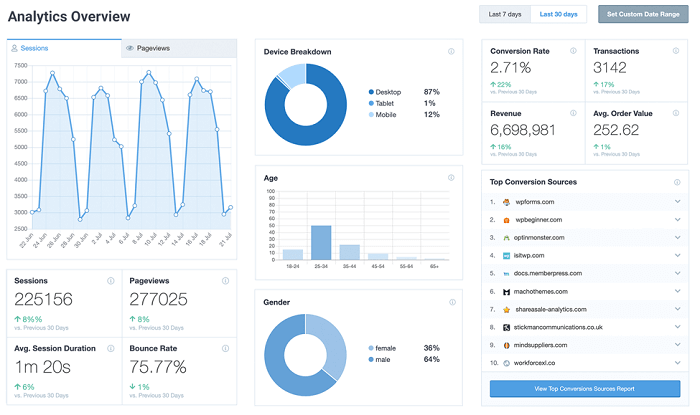700x415 pixels.
Task: Click the 1m 20s duration value
Action: (43, 367)
